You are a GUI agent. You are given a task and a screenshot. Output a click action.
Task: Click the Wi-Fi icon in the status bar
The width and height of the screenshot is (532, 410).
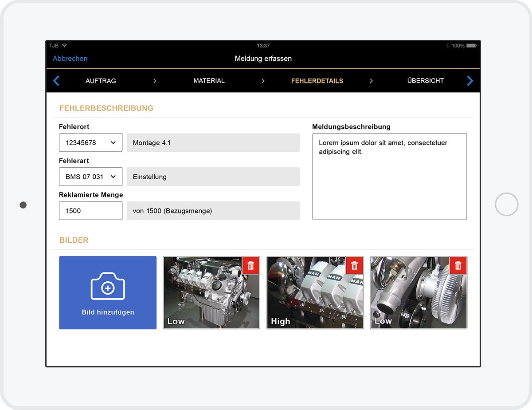pos(65,45)
